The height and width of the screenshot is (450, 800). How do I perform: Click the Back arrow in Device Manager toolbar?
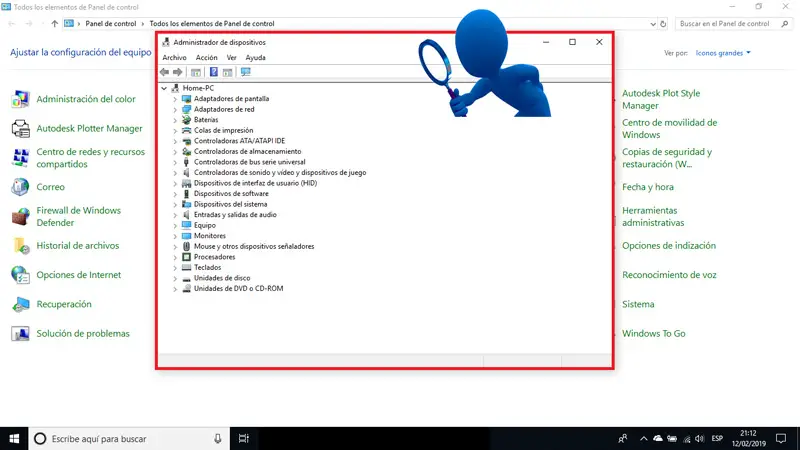tap(164, 72)
